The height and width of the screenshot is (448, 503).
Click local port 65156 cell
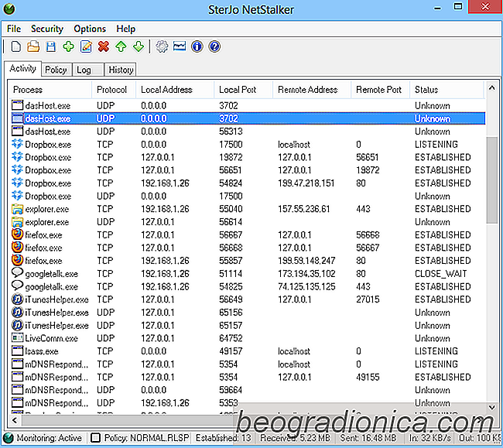coord(231,313)
